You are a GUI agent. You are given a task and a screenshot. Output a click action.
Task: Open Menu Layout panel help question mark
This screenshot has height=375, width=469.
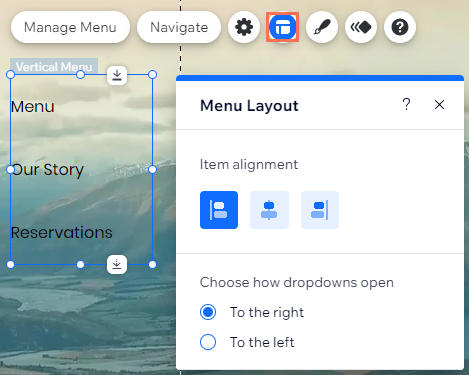406,105
